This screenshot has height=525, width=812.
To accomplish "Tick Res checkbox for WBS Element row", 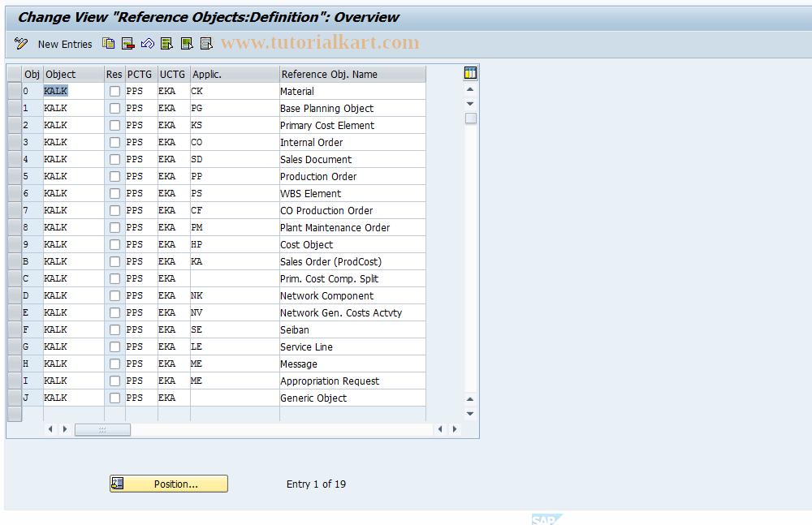I will click(x=114, y=194).
